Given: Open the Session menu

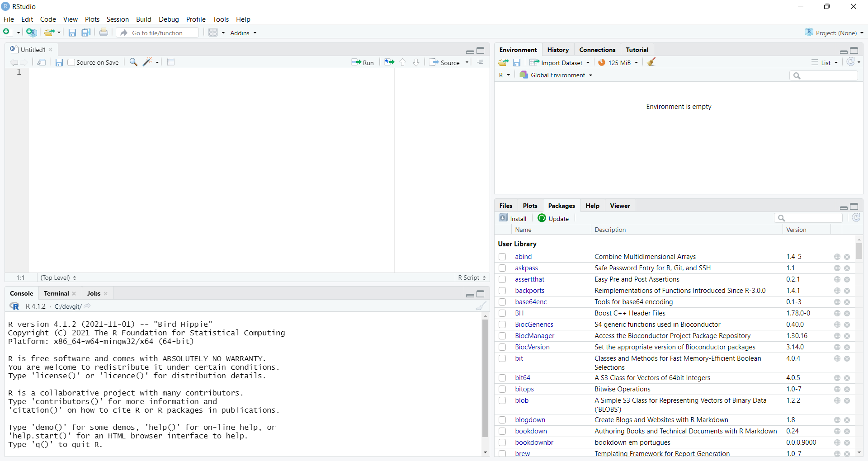Looking at the screenshot, I should 118,19.
